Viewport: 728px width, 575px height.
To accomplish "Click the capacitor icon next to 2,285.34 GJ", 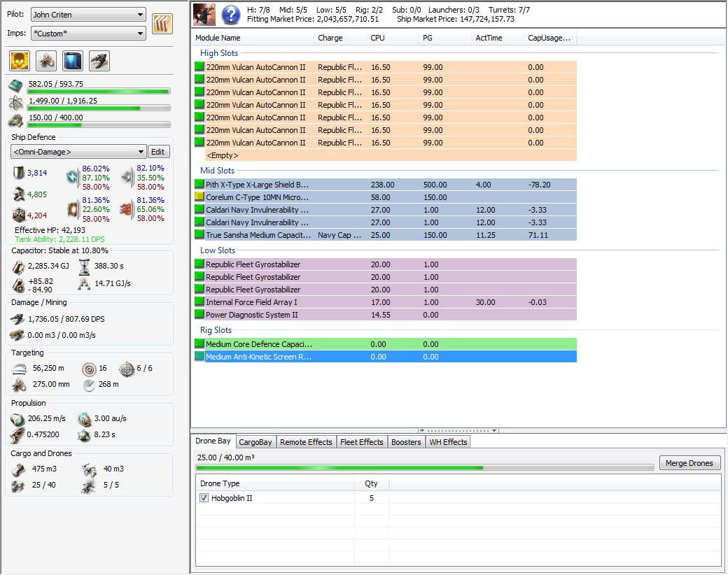I will (18, 267).
